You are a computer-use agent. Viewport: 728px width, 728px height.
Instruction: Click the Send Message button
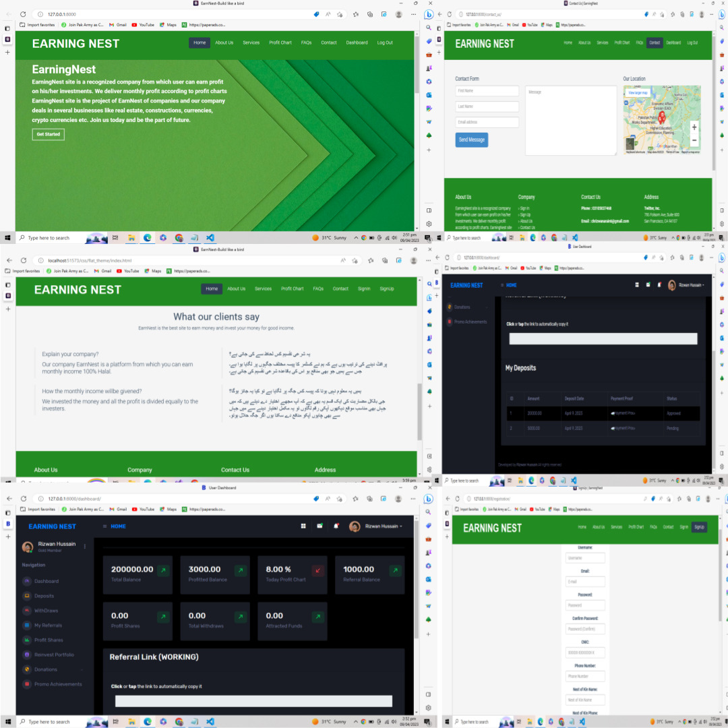(x=471, y=140)
